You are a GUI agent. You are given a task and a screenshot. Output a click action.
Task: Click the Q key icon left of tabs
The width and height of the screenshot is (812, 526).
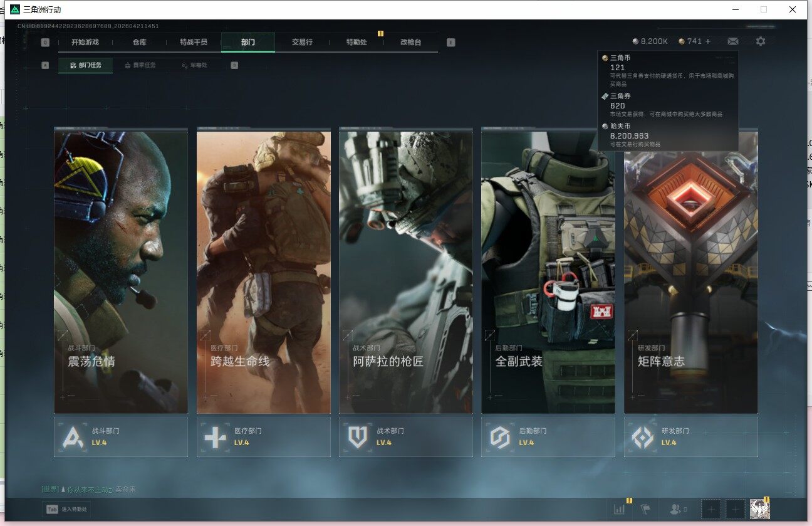(x=45, y=43)
